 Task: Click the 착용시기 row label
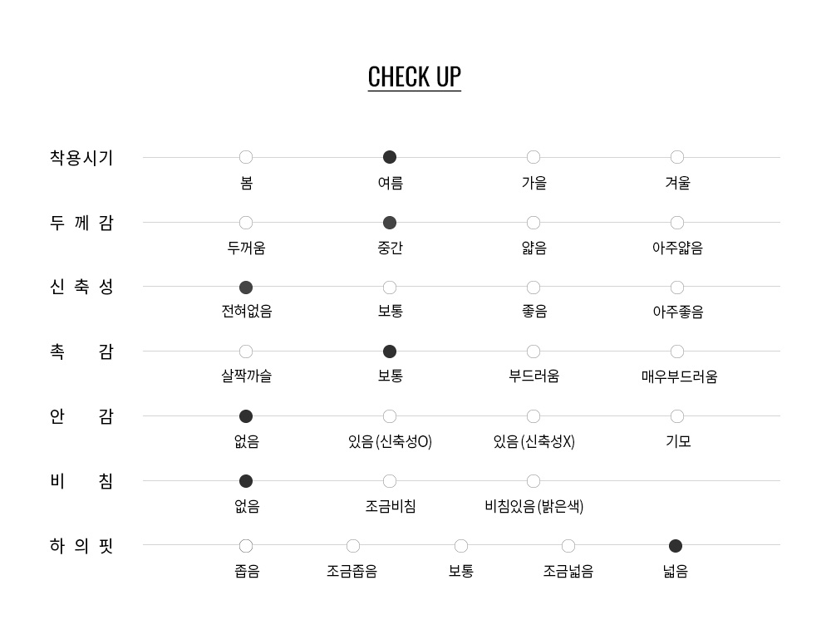click(x=81, y=157)
